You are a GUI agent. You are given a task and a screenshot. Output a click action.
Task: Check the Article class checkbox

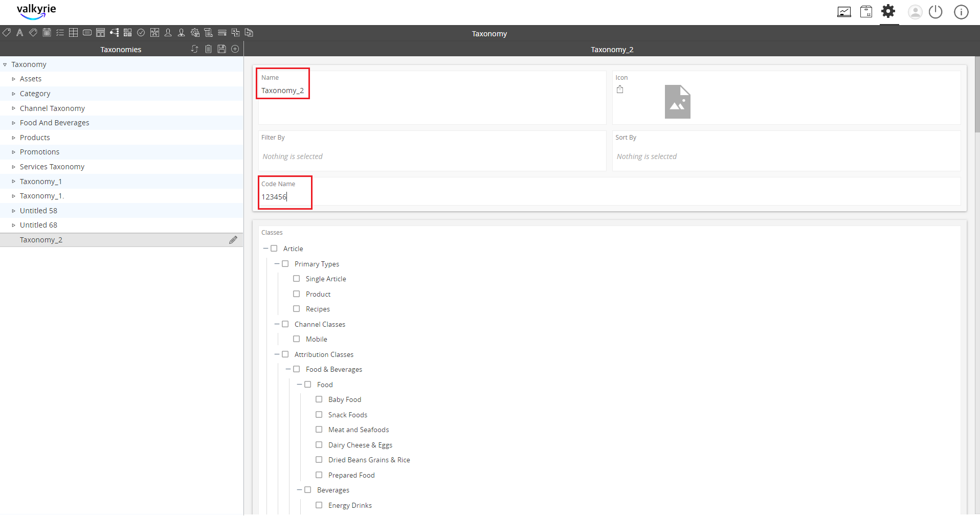(x=274, y=249)
